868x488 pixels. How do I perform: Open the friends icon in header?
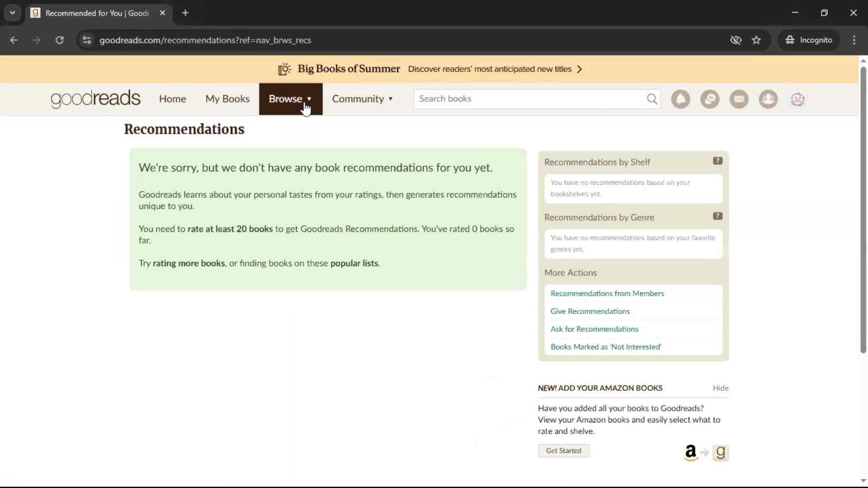click(x=768, y=99)
